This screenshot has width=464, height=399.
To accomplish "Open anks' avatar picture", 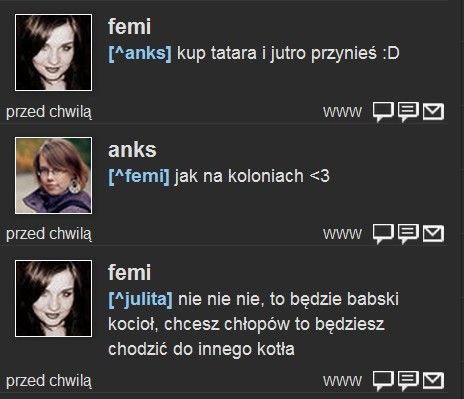I will pos(53,175).
